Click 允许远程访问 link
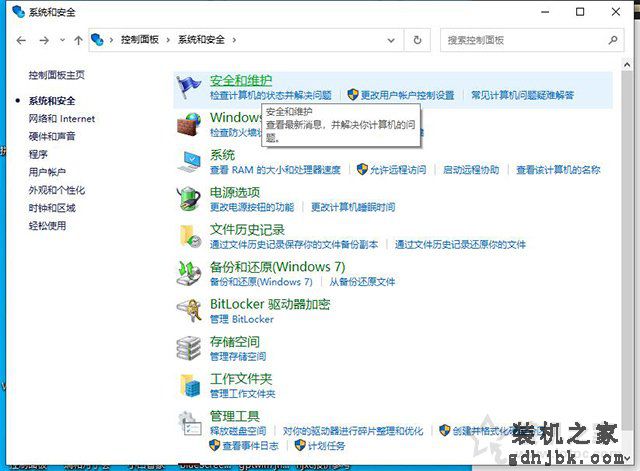This screenshot has width=640, height=471. (x=398, y=170)
